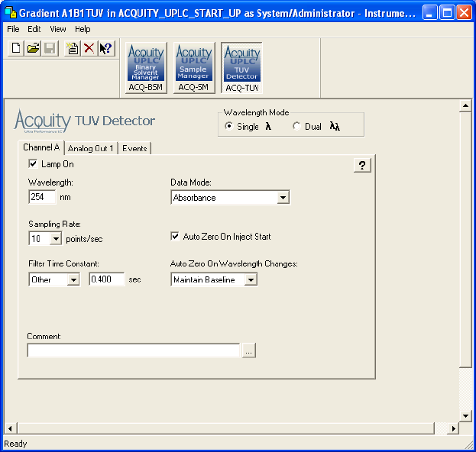The height and width of the screenshot is (452, 476).
Task: Click the red X delete icon
Action: (x=89, y=48)
